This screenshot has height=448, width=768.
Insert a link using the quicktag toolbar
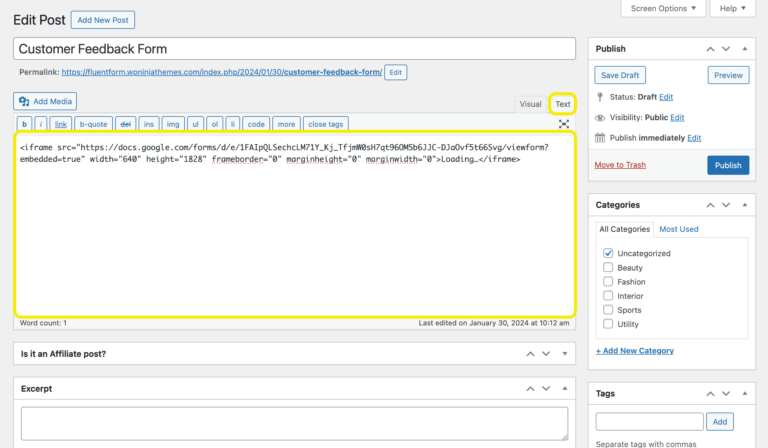click(x=61, y=124)
